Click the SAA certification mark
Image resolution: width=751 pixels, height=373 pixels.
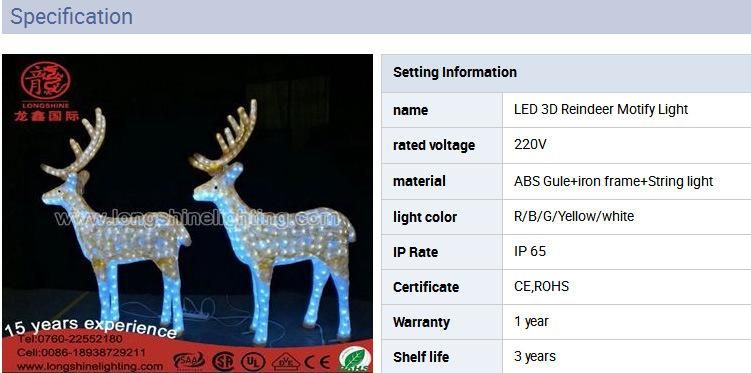pyautogui.click(x=189, y=360)
